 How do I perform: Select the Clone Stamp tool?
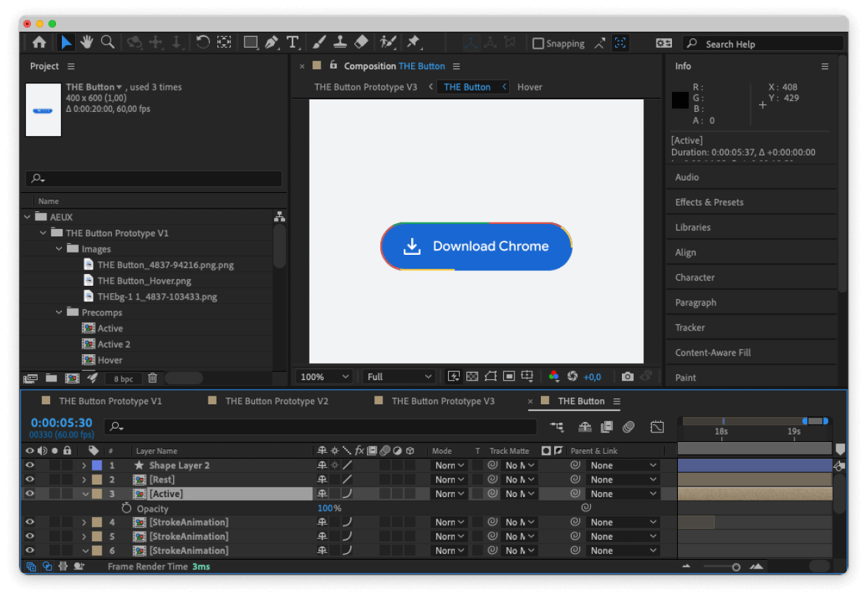(x=340, y=43)
